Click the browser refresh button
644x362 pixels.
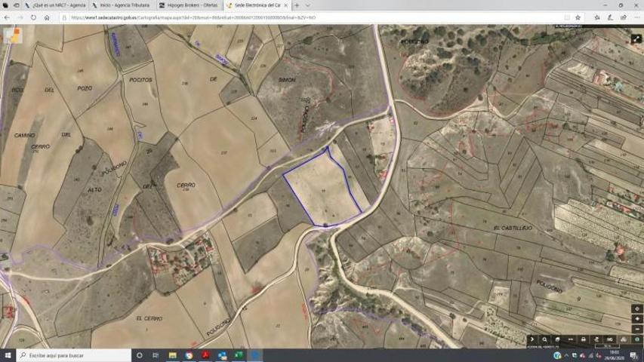[34, 17]
